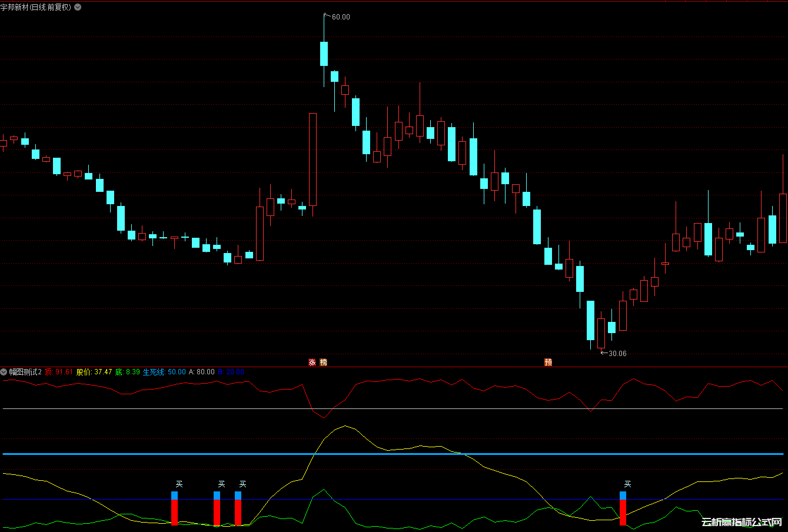Click the 预 event marker icon
Viewport: 788px width, 532px height.
(548, 363)
